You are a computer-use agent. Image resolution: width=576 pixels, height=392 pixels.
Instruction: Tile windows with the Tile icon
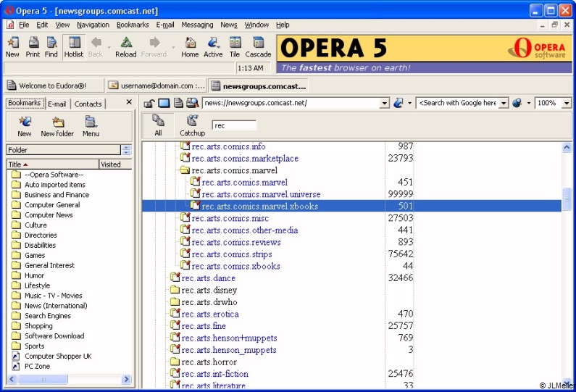pyautogui.click(x=235, y=47)
